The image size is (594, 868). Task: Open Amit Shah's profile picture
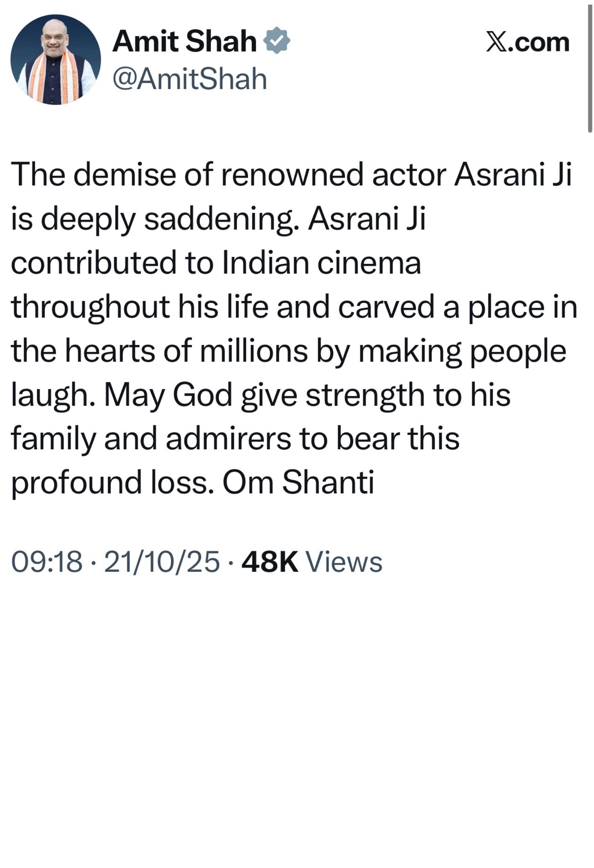56,60
